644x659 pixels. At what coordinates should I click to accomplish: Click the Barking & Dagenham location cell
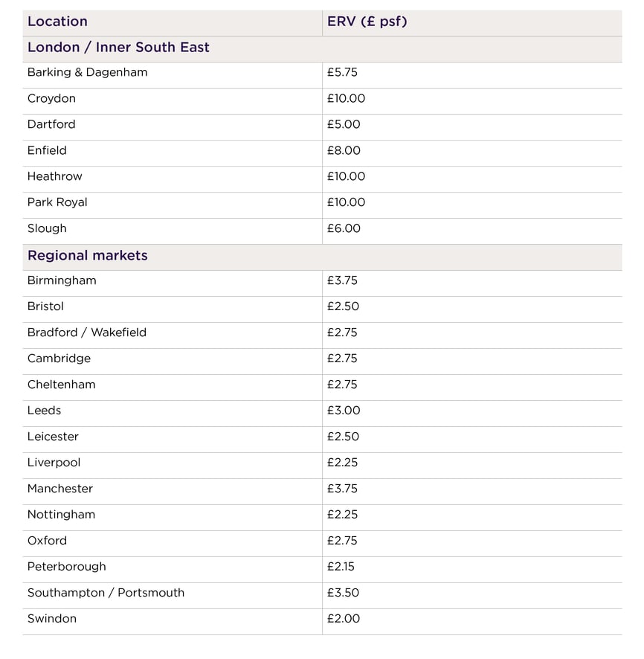point(87,73)
